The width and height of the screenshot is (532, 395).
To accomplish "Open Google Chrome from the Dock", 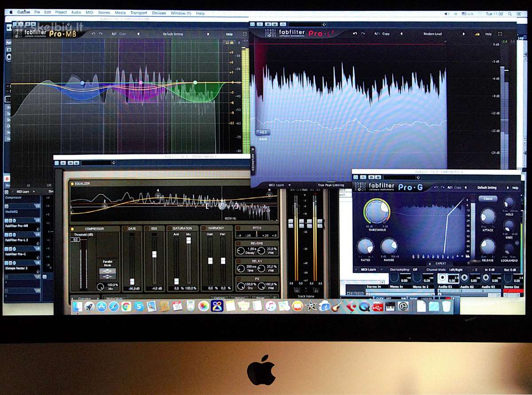I will (x=126, y=306).
